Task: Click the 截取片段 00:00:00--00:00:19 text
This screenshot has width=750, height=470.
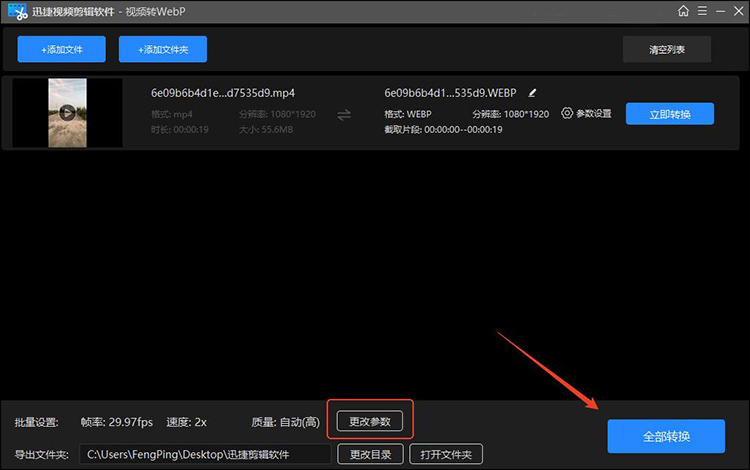Action: [x=443, y=130]
